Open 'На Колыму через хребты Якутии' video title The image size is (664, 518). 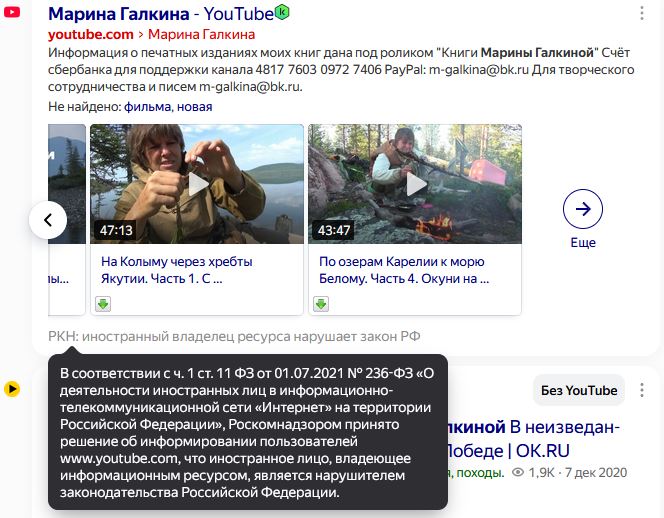177,270
